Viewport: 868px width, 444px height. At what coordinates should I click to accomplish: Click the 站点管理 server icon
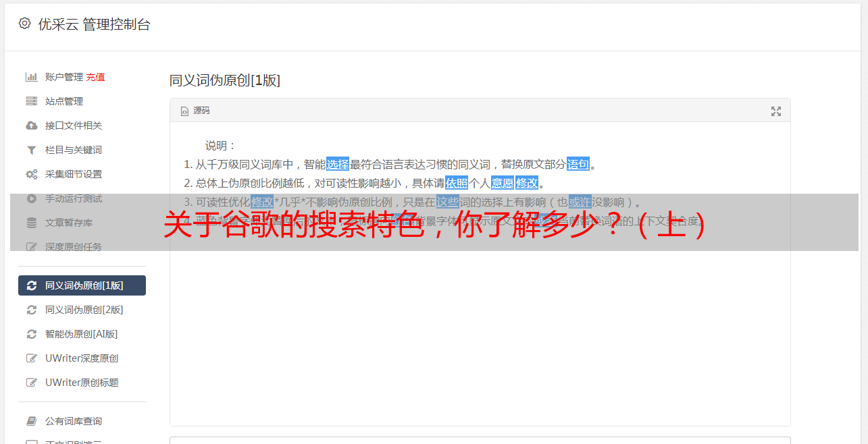click(31, 101)
